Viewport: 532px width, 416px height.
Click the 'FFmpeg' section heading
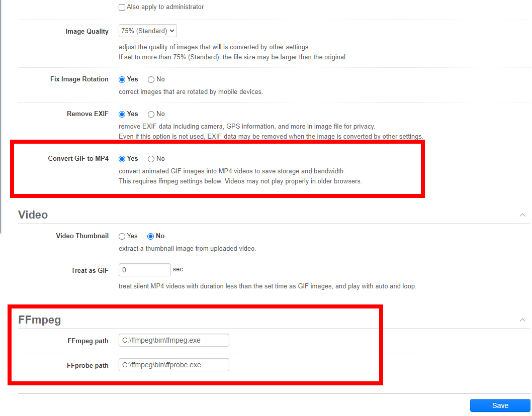click(x=39, y=320)
